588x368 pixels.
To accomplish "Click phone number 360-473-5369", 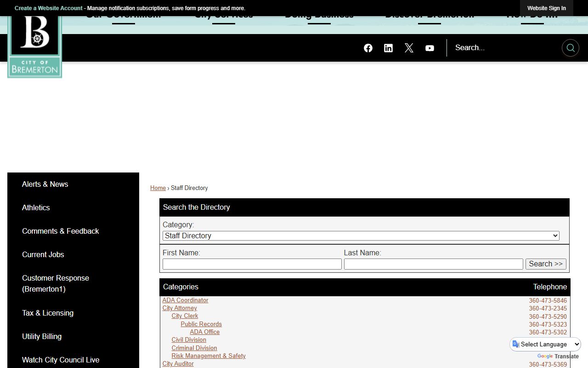I will point(548,365).
